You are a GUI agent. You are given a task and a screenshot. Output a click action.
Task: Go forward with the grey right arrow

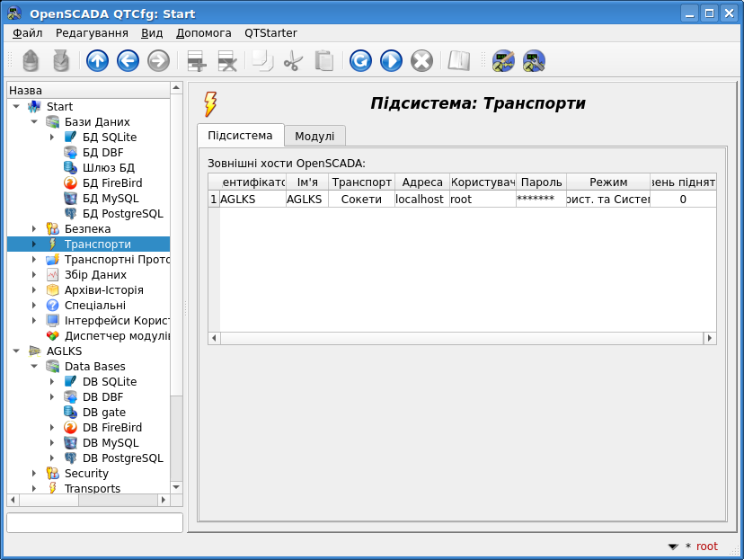[x=158, y=61]
